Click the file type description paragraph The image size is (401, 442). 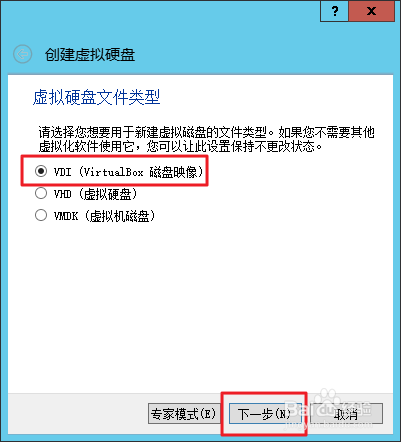(207, 139)
